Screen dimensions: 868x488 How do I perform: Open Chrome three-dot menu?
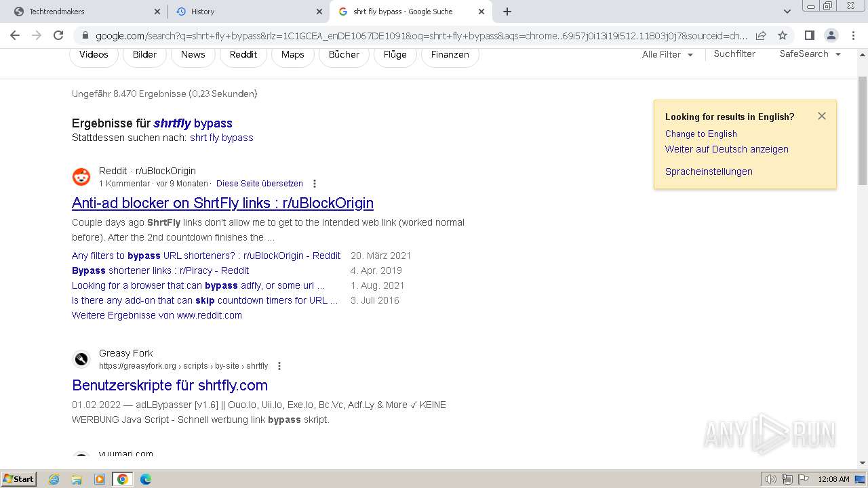coord(852,35)
